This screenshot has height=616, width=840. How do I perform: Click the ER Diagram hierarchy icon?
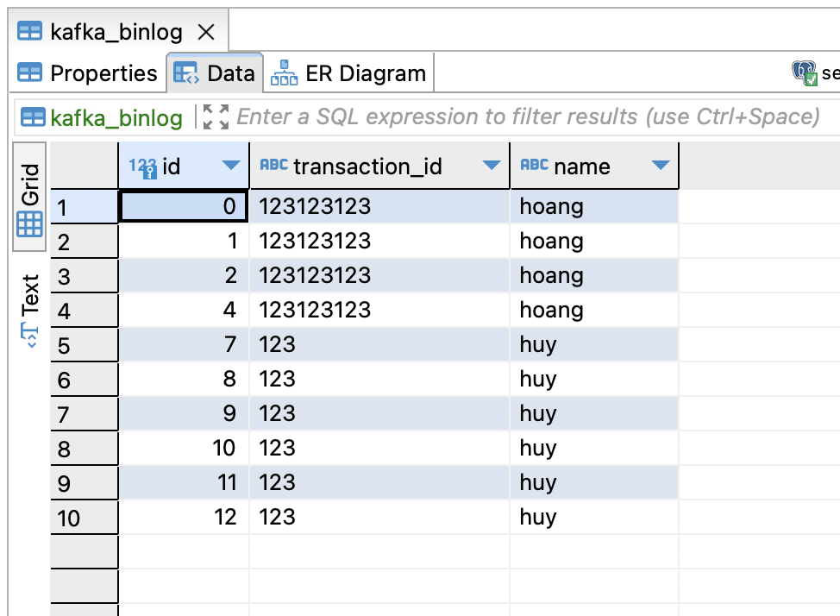coord(284,73)
